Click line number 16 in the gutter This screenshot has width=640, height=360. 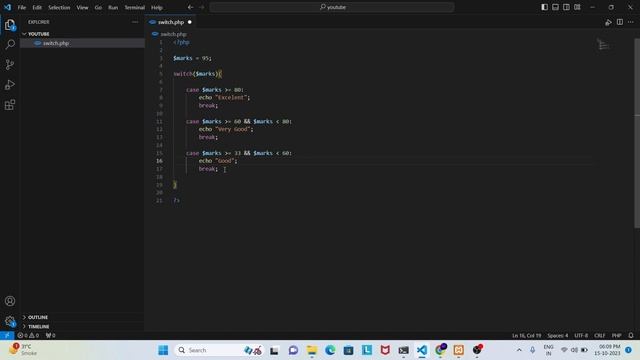point(159,161)
